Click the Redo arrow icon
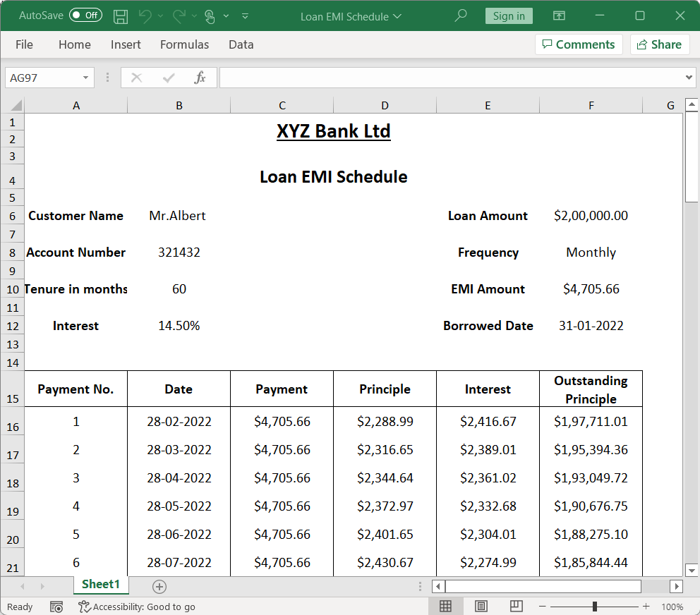This screenshot has width=700, height=615. 179,16
